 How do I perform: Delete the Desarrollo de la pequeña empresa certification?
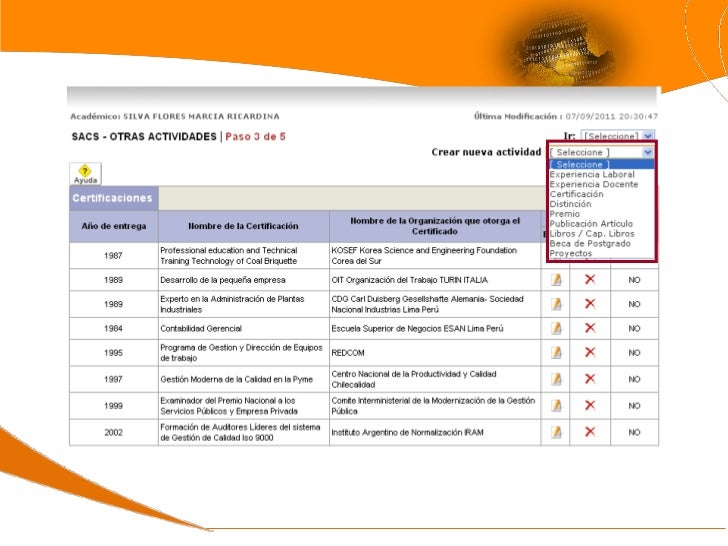click(x=590, y=280)
